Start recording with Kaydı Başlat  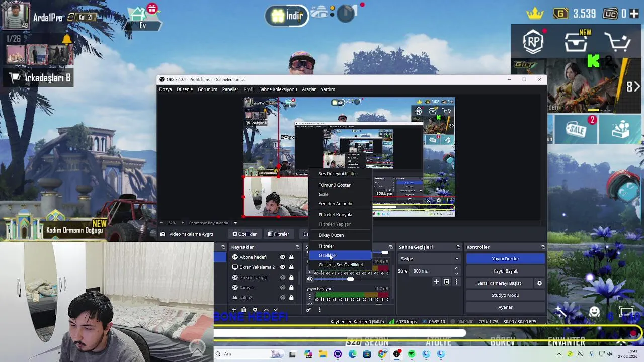pyautogui.click(x=505, y=271)
